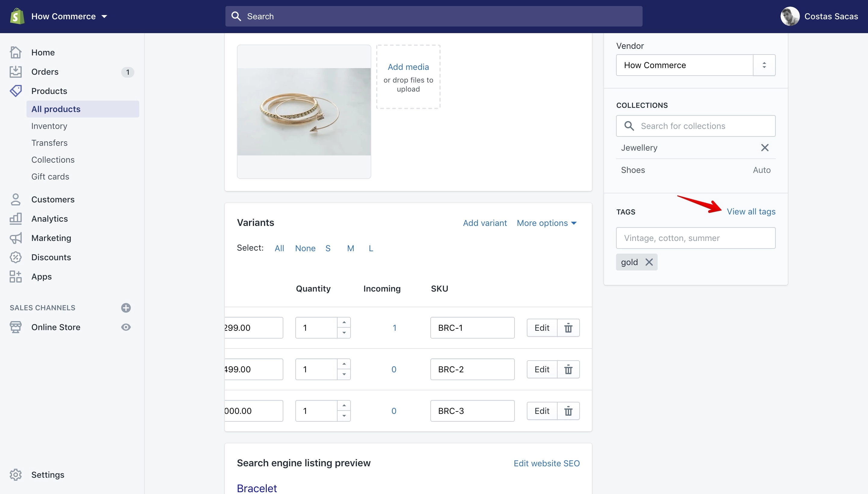Click the search magnifier icon in top bar

(236, 16)
